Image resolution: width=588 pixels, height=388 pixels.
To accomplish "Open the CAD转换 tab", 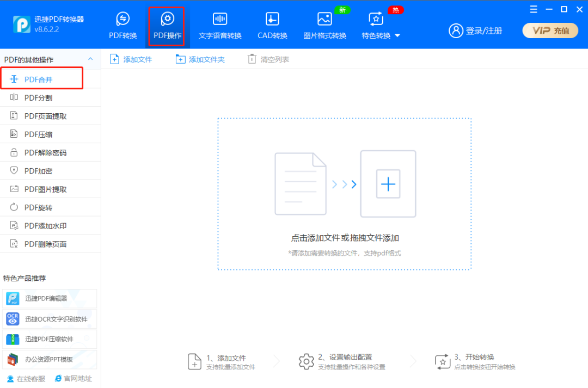I will coord(272,26).
